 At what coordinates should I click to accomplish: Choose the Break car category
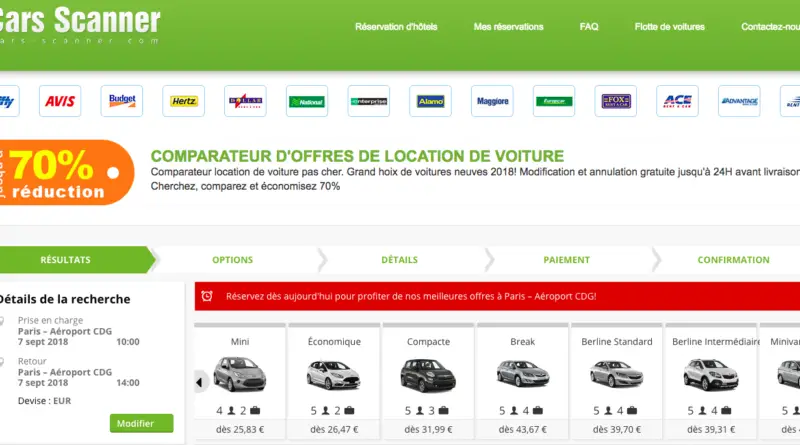click(x=522, y=381)
